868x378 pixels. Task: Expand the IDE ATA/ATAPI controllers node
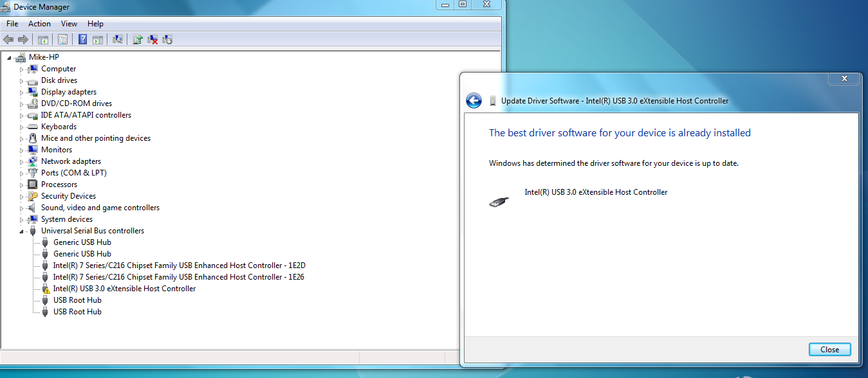click(21, 115)
